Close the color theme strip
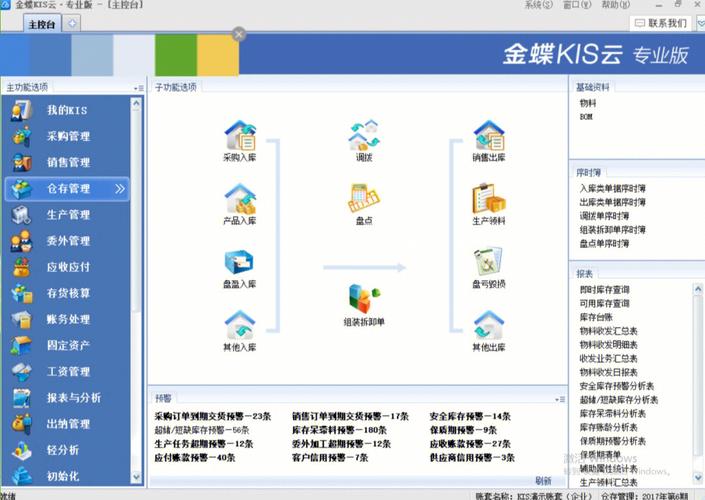 (x=239, y=34)
